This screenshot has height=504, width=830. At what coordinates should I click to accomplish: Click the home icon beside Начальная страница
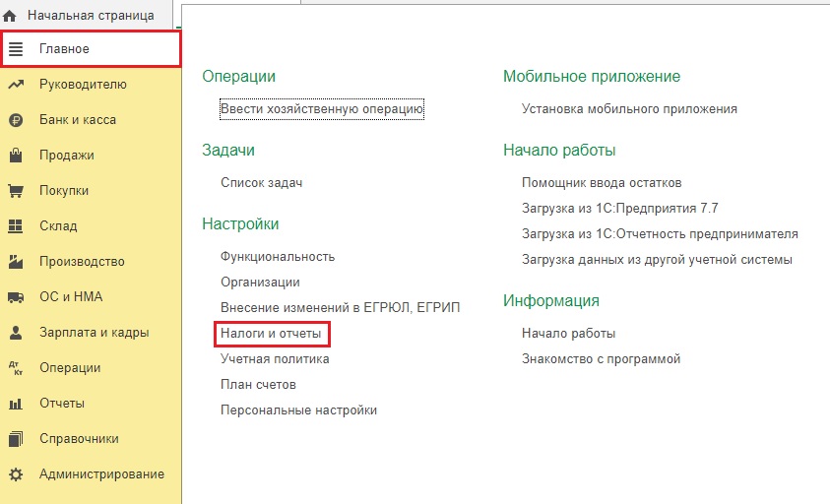[x=9, y=16]
